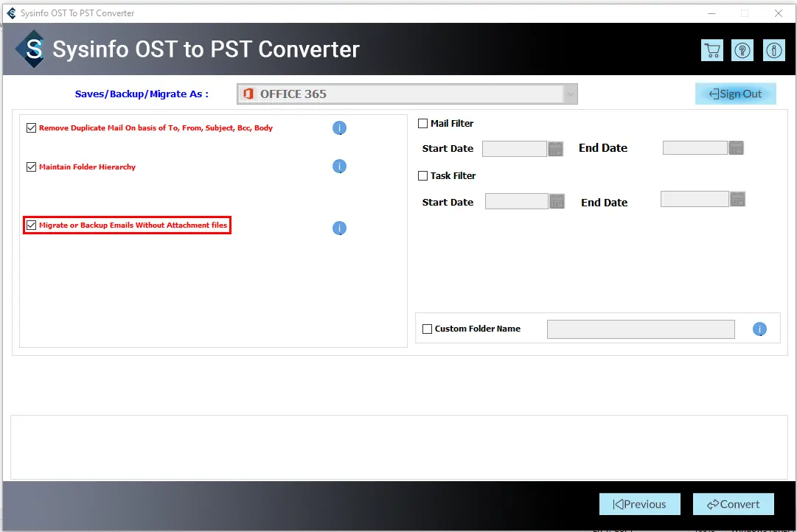Open Task Filter End Date calendar picker
797x532 pixels.
click(737, 199)
